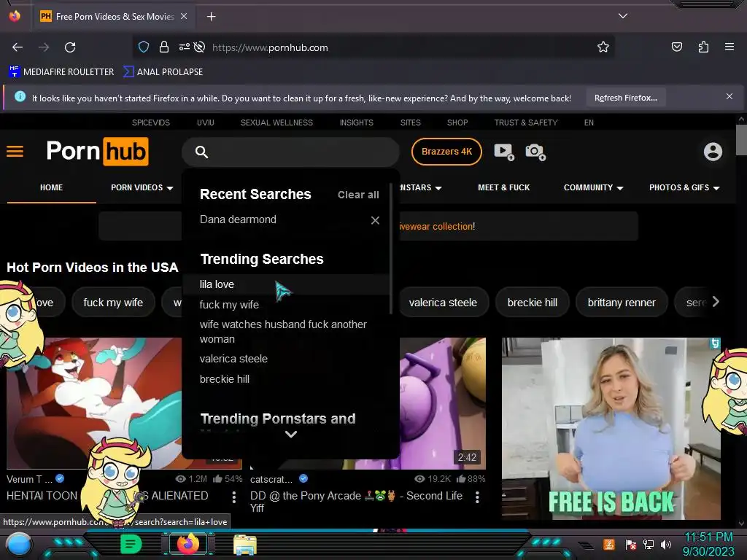The width and height of the screenshot is (747, 560).
Task: Click the search dropdown scrollbar
Action: [x=391, y=249]
